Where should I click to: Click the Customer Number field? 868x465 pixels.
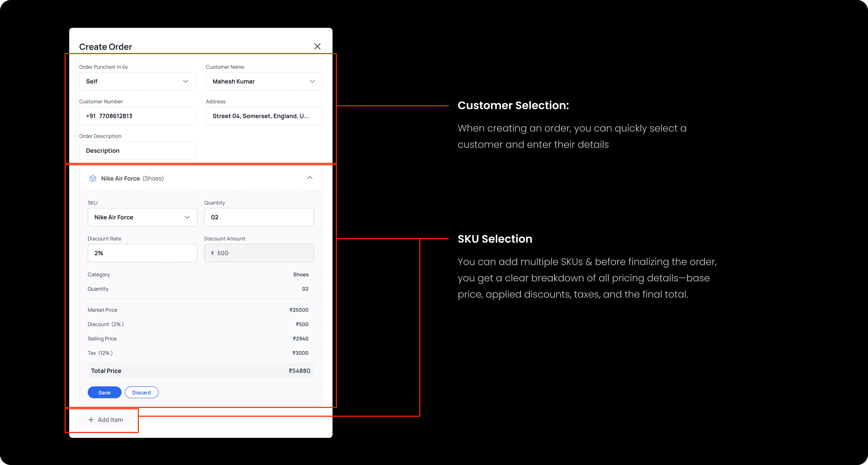[137, 116]
